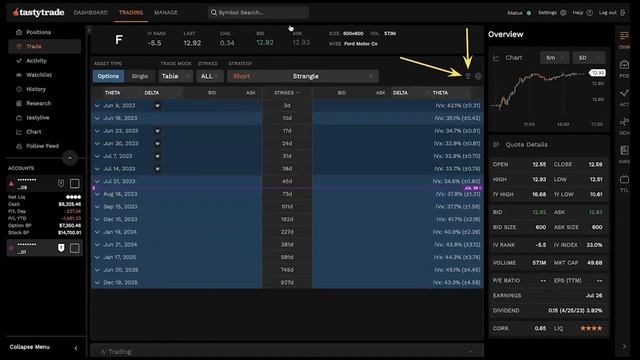Screen dimensions: 640x360
Task: Open the Research page
Action: pos(44,103)
